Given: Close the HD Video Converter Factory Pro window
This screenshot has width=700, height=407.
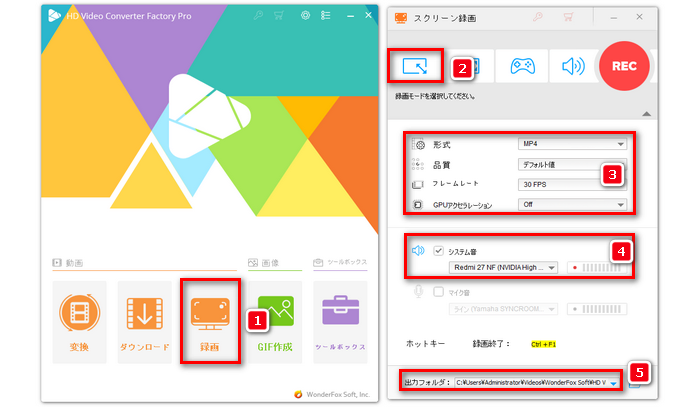Looking at the screenshot, I should coord(368,15).
